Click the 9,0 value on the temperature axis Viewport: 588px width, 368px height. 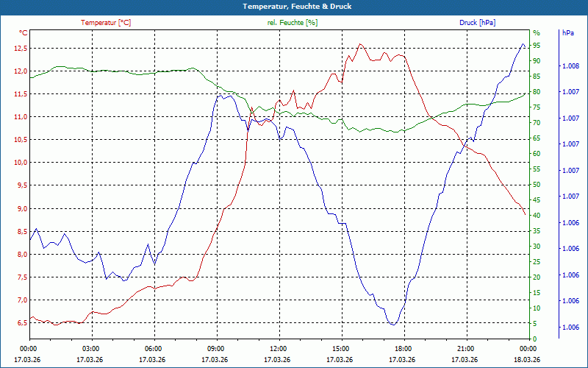pyautogui.click(x=22, y=208)
